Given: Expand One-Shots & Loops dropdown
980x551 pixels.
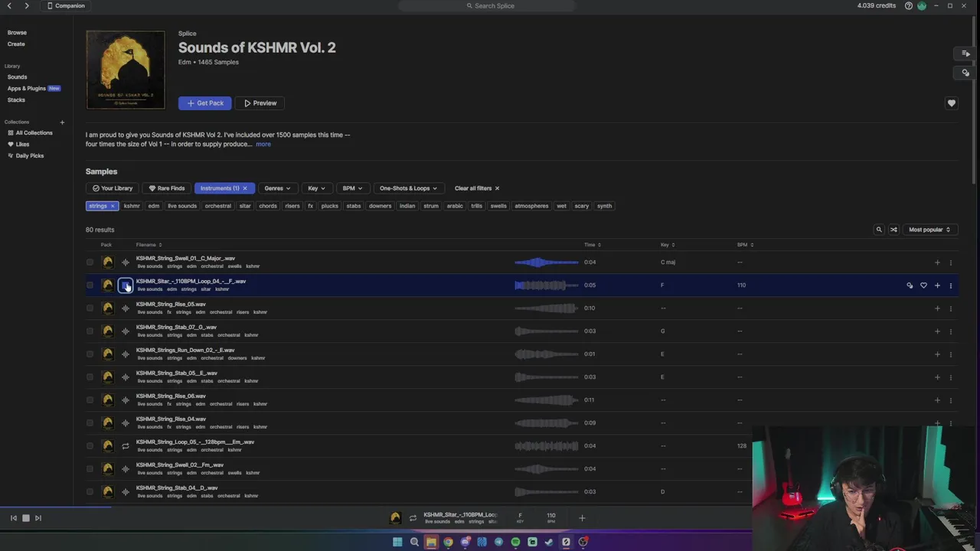Looking at the screenshot, I should coord(408,188).
